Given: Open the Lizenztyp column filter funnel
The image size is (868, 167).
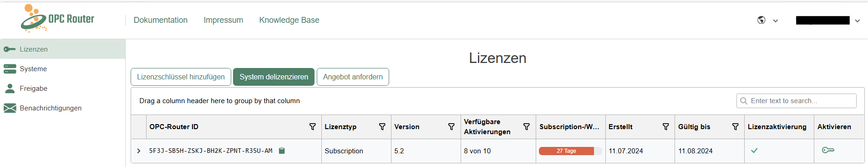Looking at the screenshot, I should (382, 126).
